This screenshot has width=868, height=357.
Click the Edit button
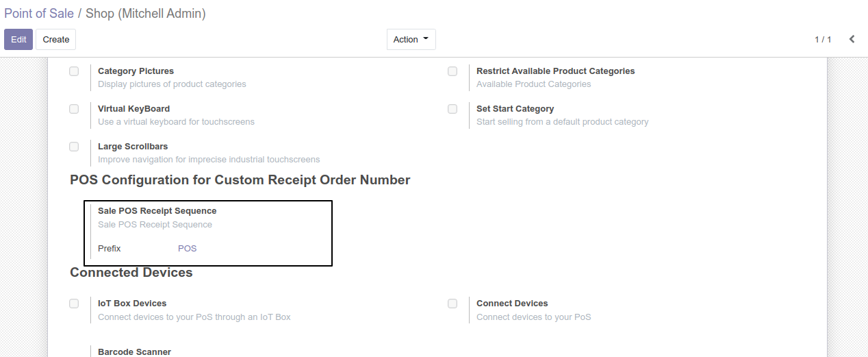click(18, 39)
